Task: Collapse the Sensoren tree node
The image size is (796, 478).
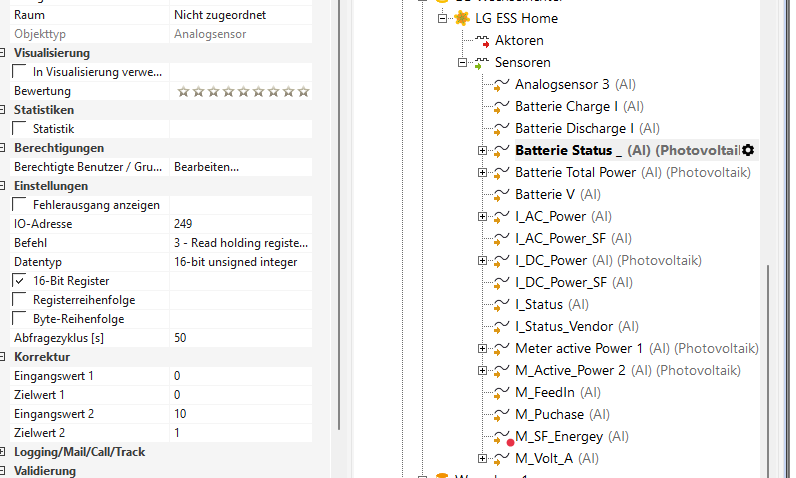Action: [463, 62]
